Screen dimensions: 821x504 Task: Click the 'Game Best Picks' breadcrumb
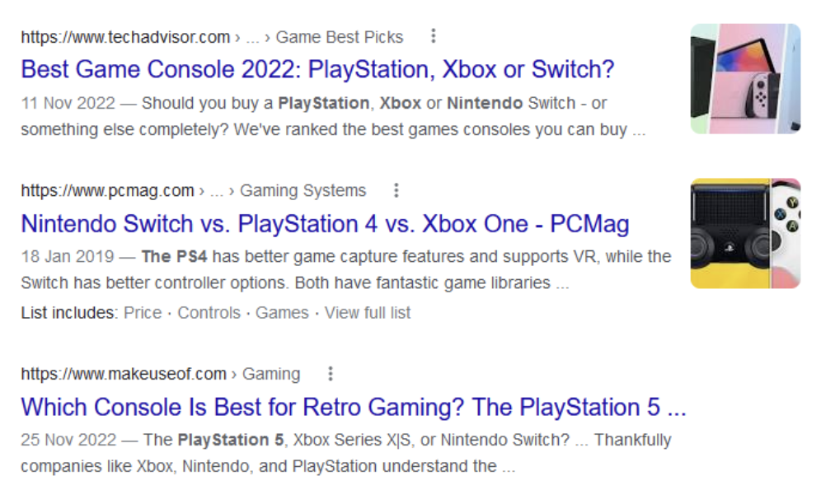point(340,37)
